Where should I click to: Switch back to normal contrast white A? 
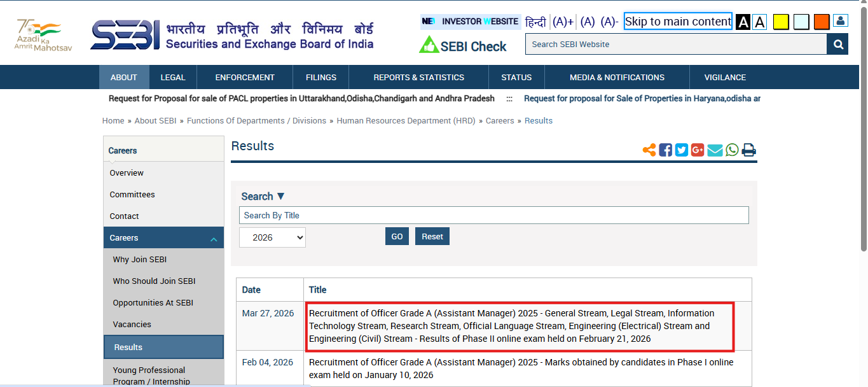[759, 21]
